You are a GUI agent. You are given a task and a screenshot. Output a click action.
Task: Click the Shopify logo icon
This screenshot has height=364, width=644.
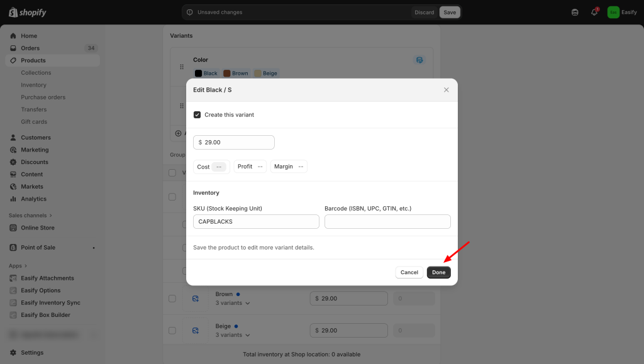(13, 13)
